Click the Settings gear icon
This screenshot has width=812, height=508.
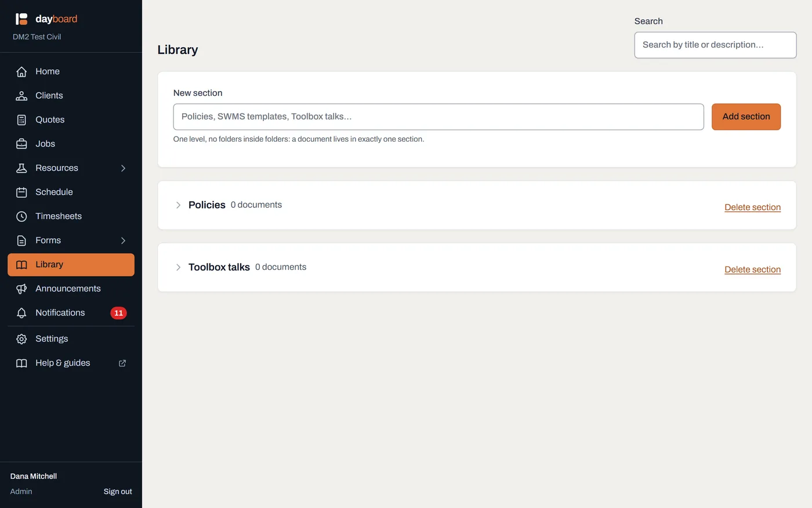pos(21,339)
